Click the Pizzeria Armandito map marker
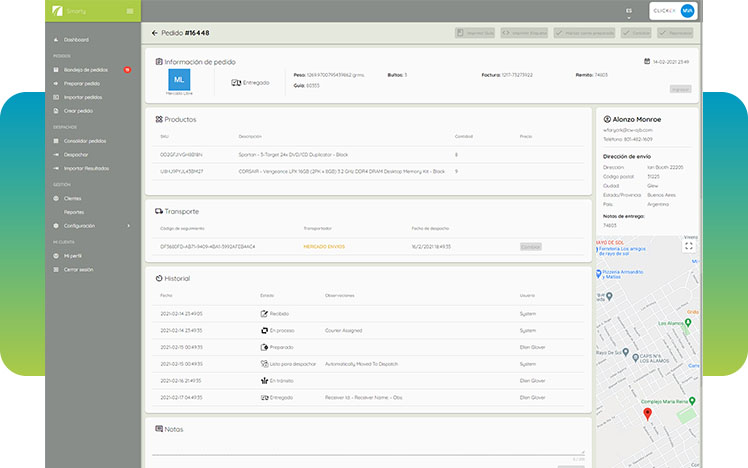Image resolution: width=748 pixels, height=468 pixels. (x=599, y=274)
